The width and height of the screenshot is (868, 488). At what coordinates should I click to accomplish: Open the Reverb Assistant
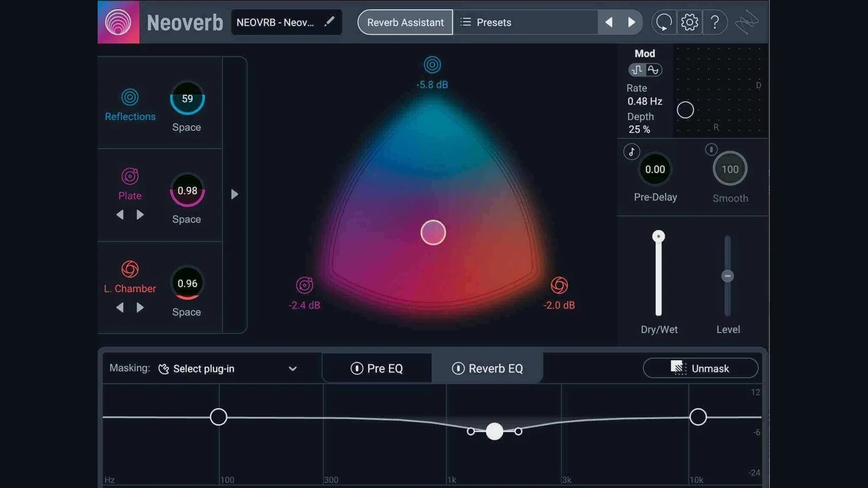click(x=405, y=22)
